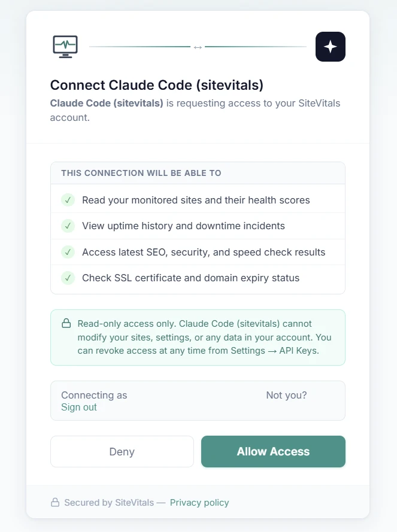Click the lock icon in read-only notice
397x532 pixels.
point(66,324)
